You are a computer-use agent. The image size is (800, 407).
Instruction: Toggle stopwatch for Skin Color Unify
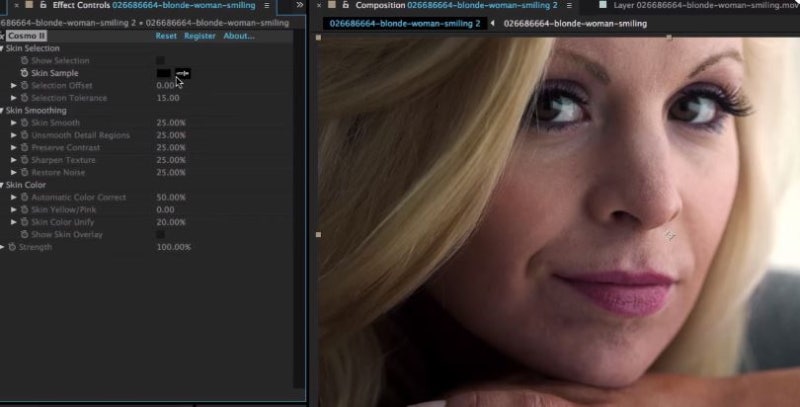tap(24, 222)
